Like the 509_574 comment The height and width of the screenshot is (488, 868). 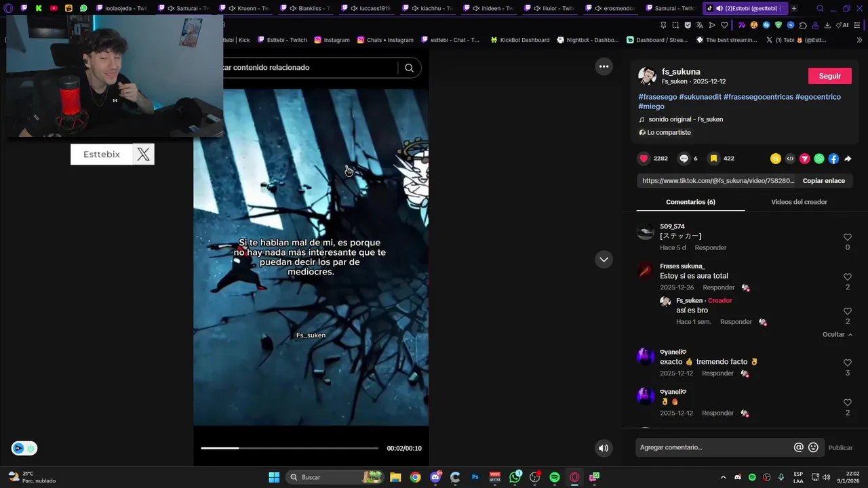(x=847, y=237)
